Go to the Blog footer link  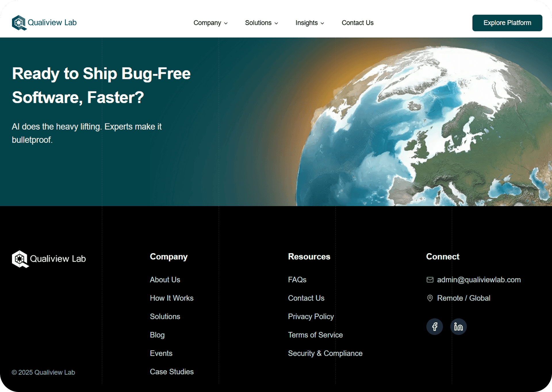coord(157,335)
